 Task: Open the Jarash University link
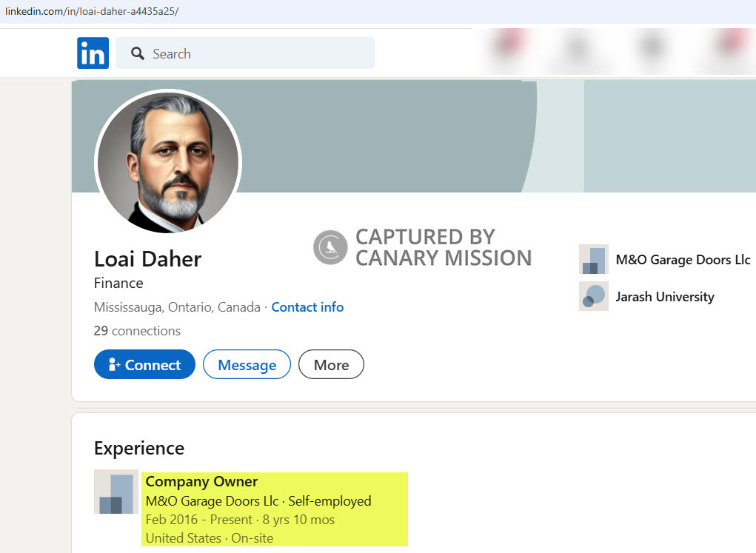pyautogui.click(x=665, y=297)
